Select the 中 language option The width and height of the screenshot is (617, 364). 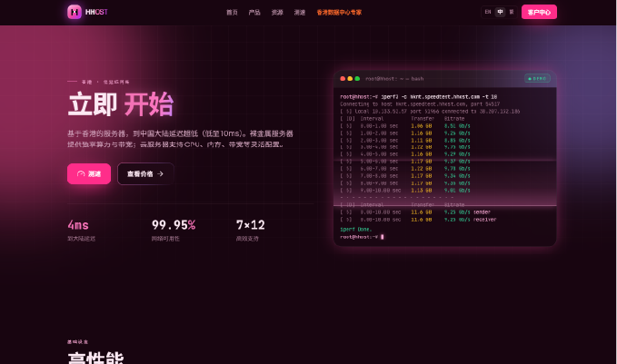point(500,12)
